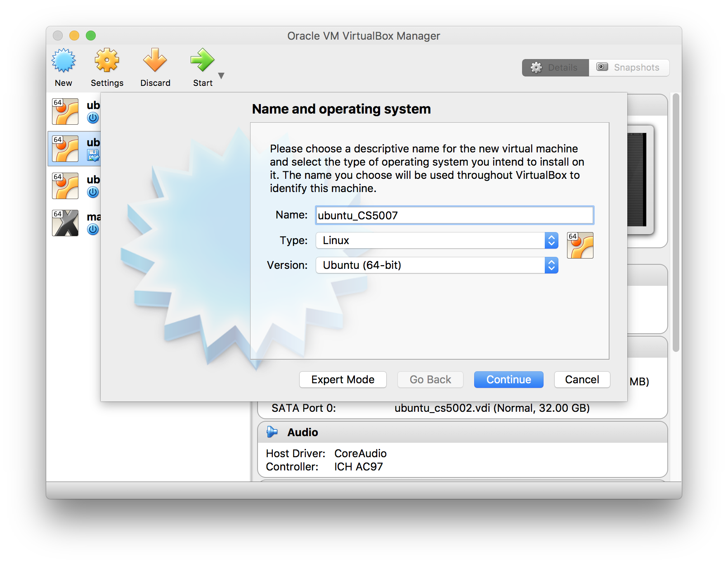Switch to the Details view

(555, 68)
